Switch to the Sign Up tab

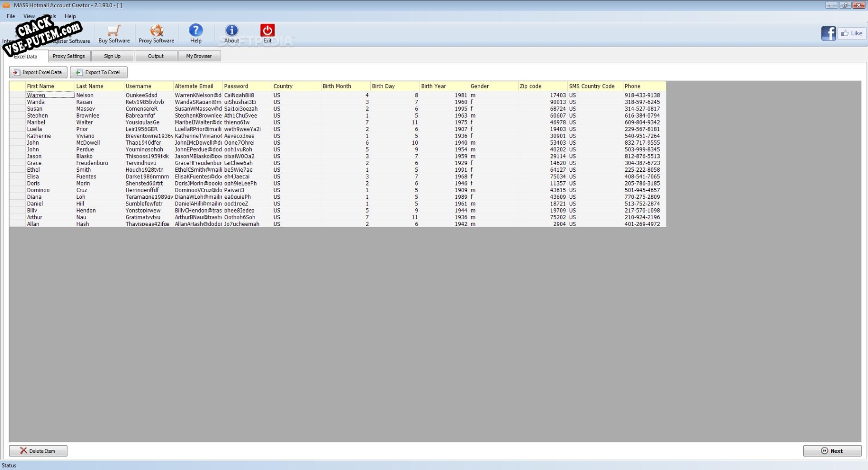pos(112,56)
